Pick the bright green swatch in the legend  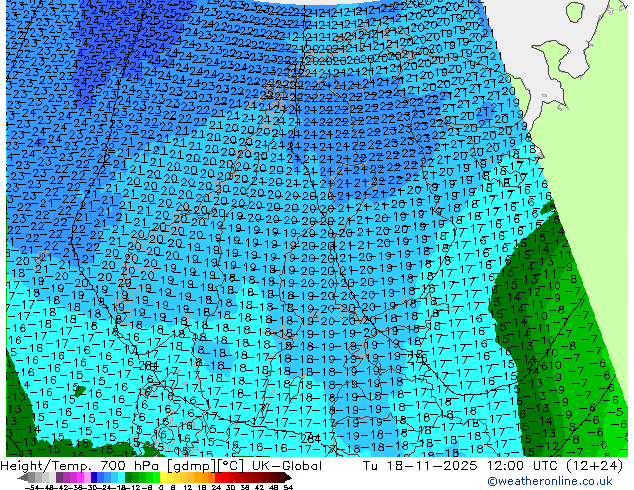pos(156,477)
